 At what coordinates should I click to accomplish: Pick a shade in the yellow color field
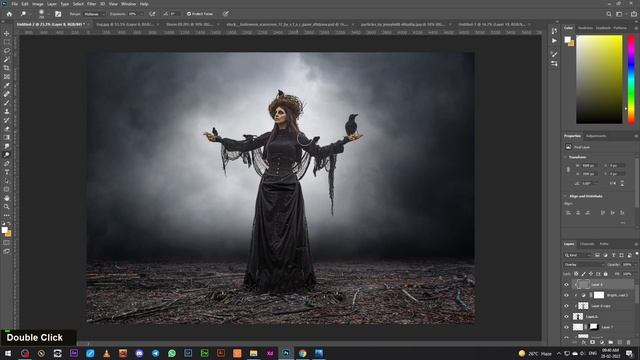tap(599, 79)
